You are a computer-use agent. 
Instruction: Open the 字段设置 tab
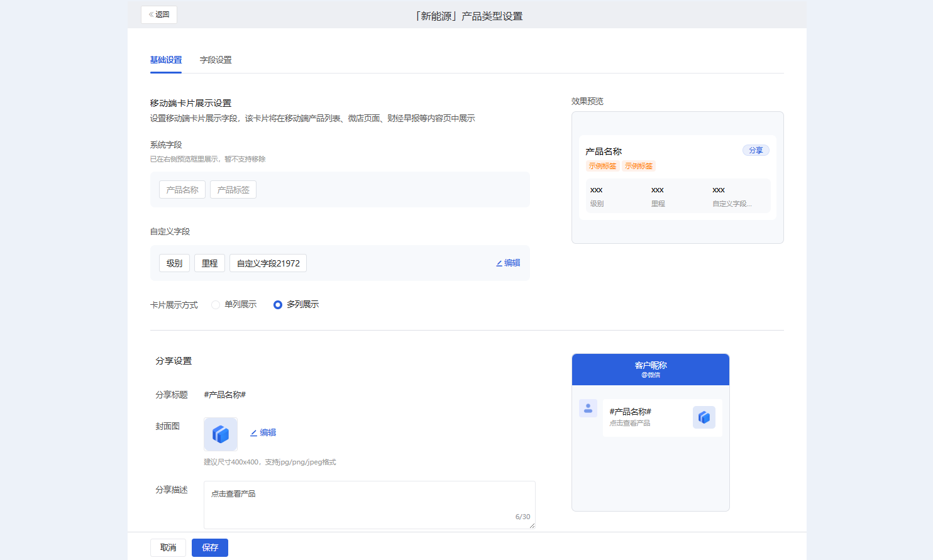(216, 60)
